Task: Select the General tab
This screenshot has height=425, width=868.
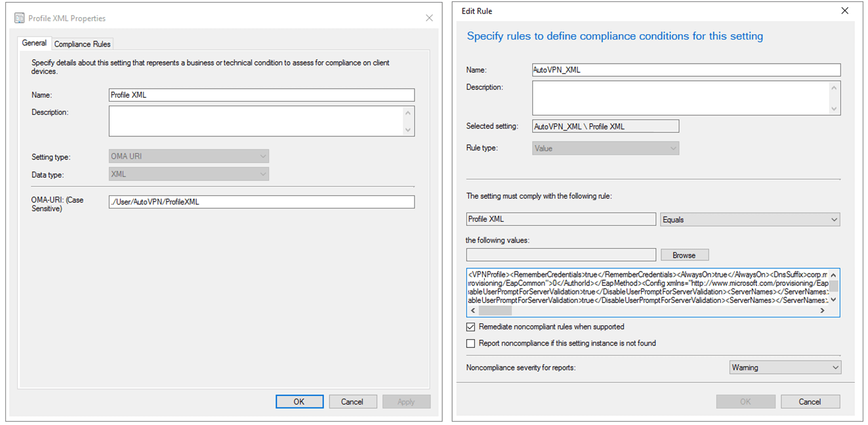Action: coord(34,43)
